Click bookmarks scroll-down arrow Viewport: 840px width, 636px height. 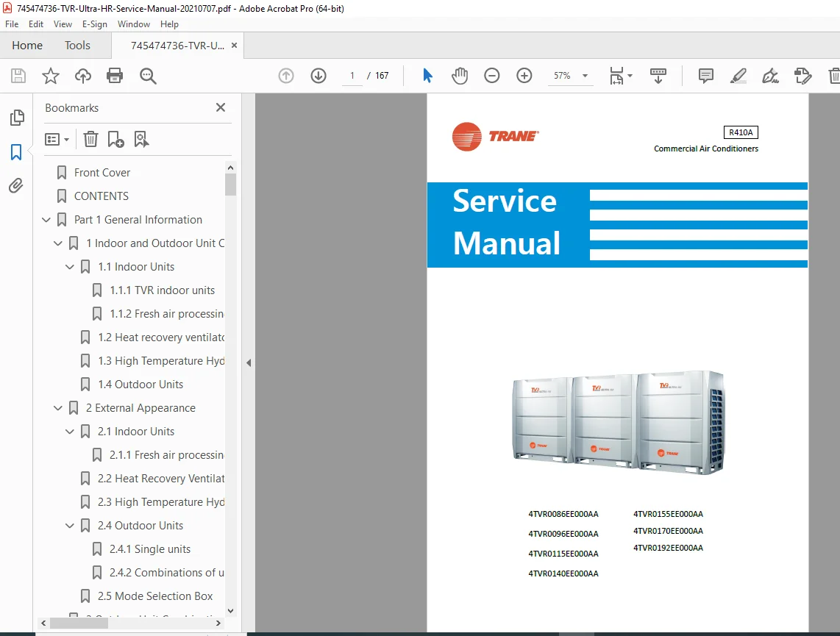(x=230, y=611)
